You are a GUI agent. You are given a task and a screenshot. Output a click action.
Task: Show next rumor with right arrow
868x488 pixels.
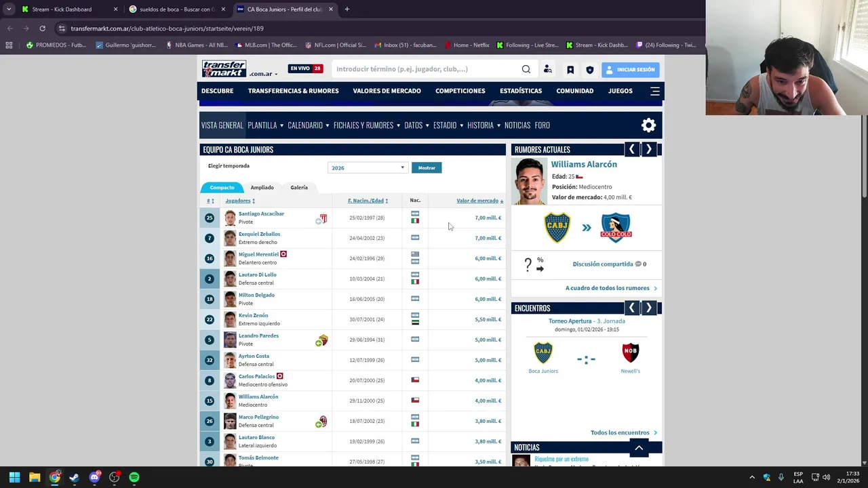tap(648, 149)
